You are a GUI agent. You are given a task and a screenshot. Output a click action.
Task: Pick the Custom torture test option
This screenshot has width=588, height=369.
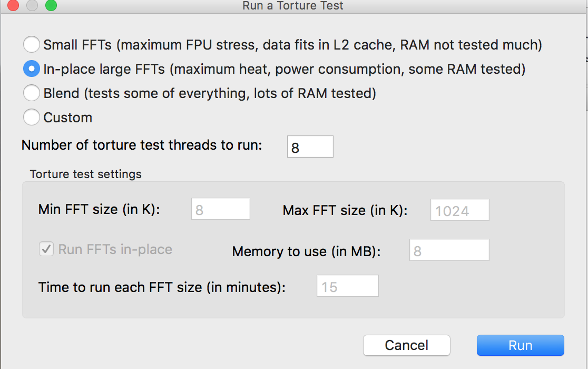[32, 117]
